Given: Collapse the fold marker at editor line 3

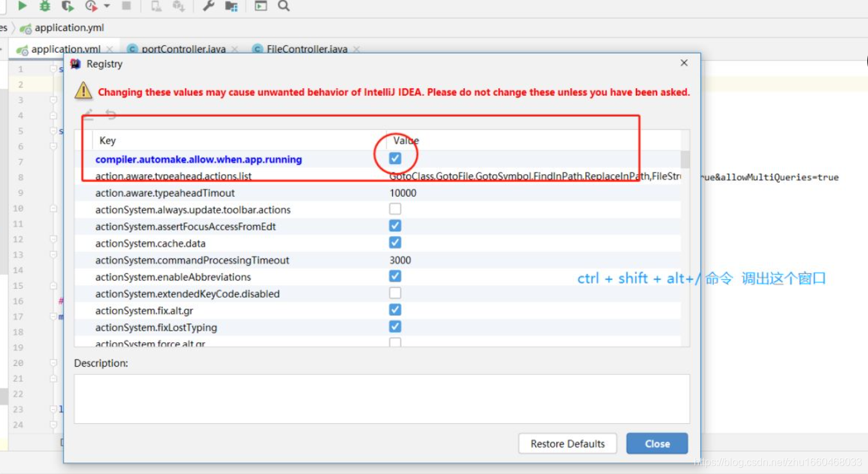Looking at the screenshot, I should pyautogui.click(x=53, y=100).
